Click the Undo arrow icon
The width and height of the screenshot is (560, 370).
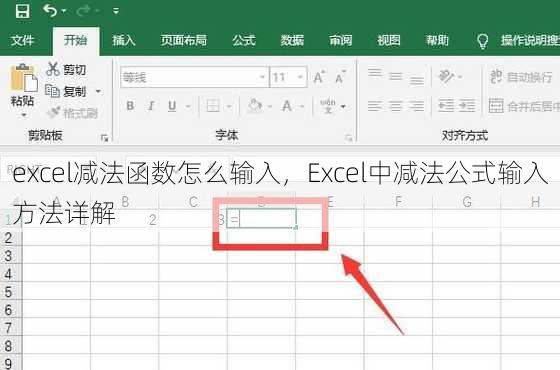(x=50, y=10)
